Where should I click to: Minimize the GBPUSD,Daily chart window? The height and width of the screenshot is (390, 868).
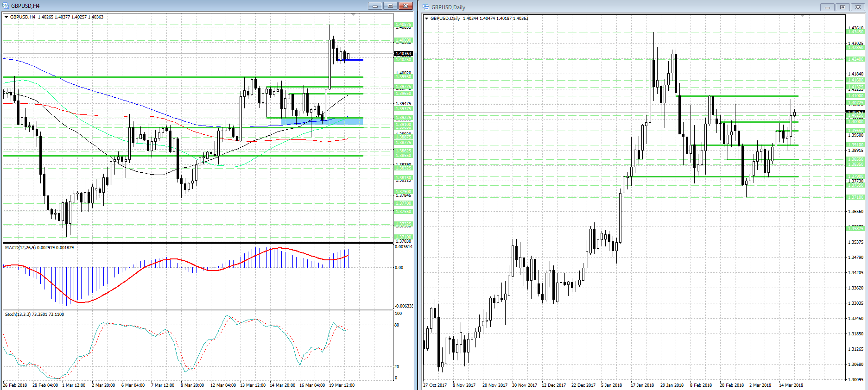[827, 7]
